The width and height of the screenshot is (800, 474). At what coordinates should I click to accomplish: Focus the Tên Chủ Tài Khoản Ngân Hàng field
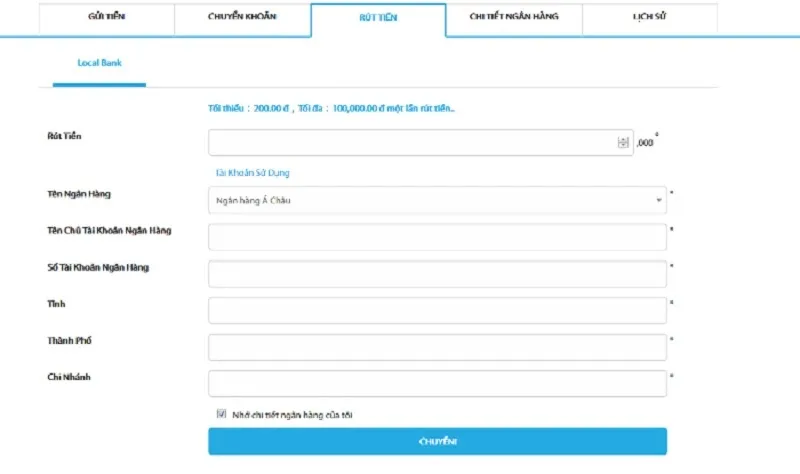[x=437, y=237]
